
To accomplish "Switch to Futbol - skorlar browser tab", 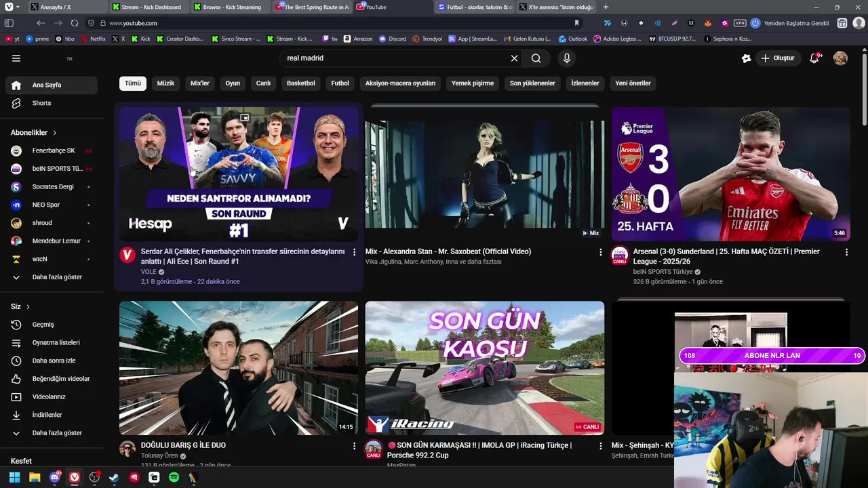I will tap(475, 7).
